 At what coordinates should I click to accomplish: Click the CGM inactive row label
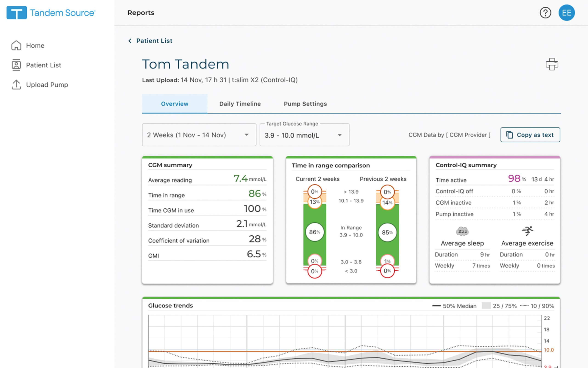[x=453, y=203]
